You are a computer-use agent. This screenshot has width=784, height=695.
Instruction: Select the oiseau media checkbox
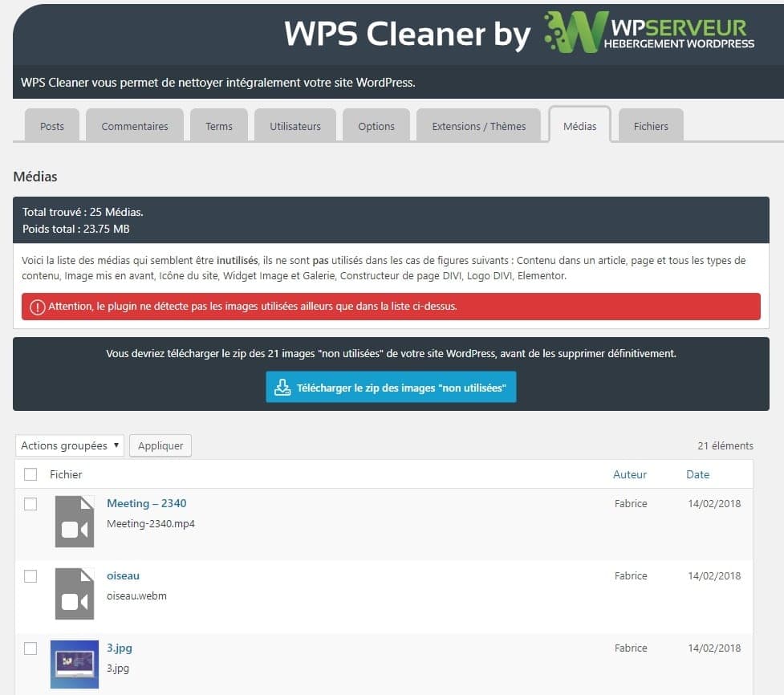tap(30, 576)
